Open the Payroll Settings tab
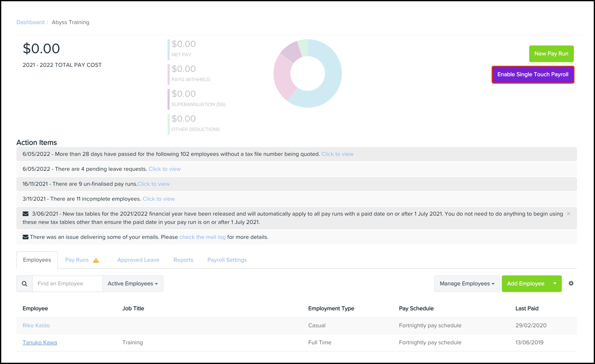The height and width of the screenshot is (364, 595). [x=227, y=260]
